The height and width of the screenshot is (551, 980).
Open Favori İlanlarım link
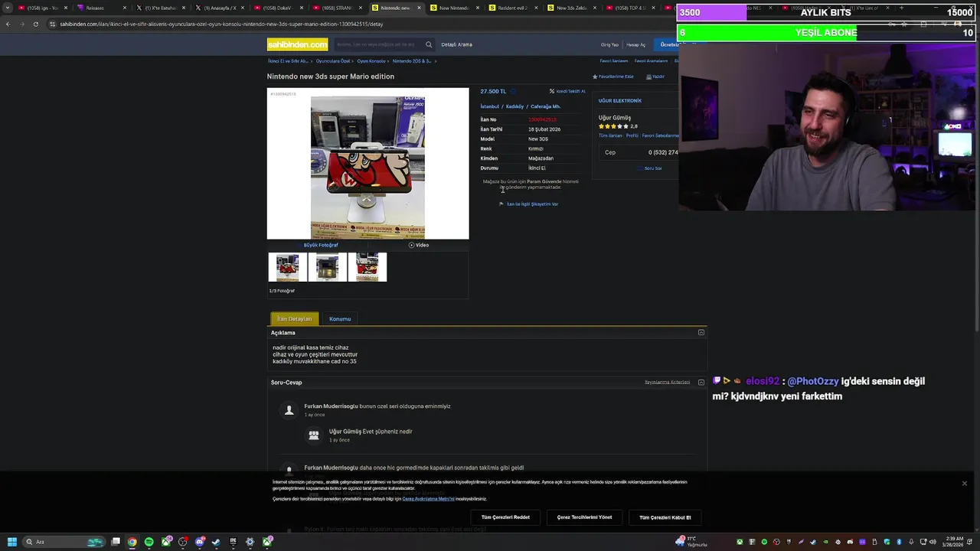[613, 61]
